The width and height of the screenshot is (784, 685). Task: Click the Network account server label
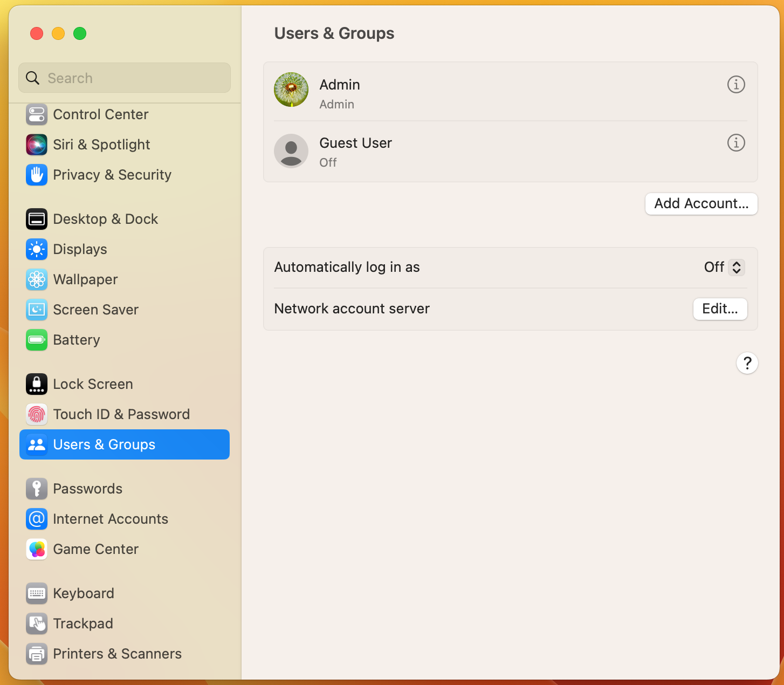(352, 309)
